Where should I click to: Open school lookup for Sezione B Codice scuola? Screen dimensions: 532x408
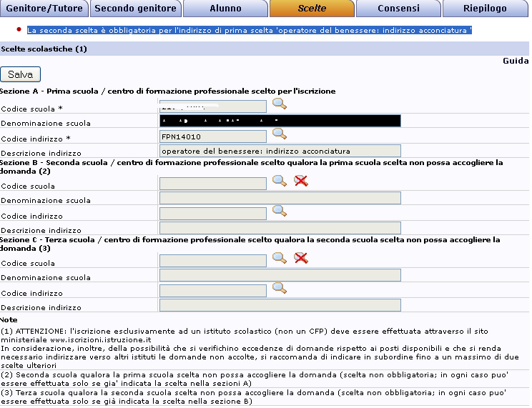[x=279, y=181]
